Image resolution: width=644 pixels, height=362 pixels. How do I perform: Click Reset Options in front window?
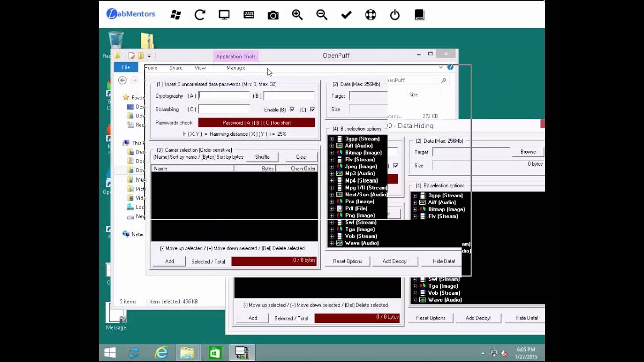(x=348, y=261)
